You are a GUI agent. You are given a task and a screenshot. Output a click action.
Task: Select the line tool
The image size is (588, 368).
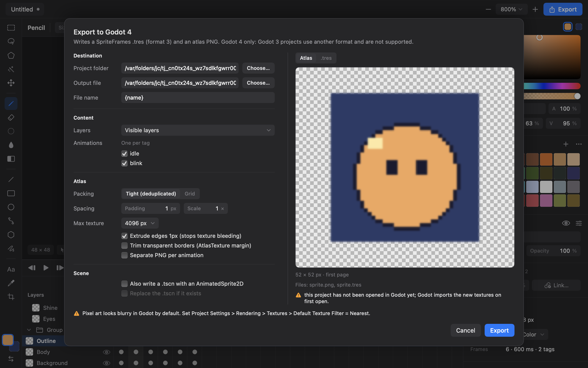11,180
